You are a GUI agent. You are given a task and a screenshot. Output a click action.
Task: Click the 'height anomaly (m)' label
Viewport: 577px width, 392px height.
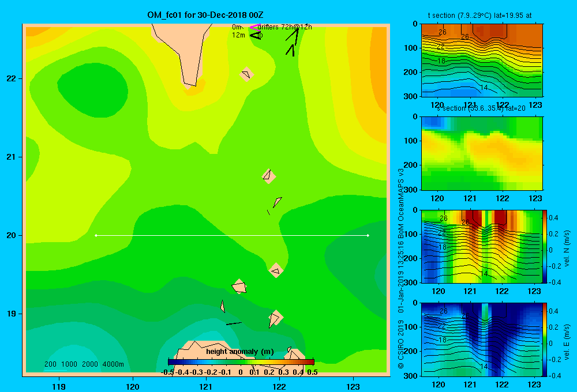240,352
